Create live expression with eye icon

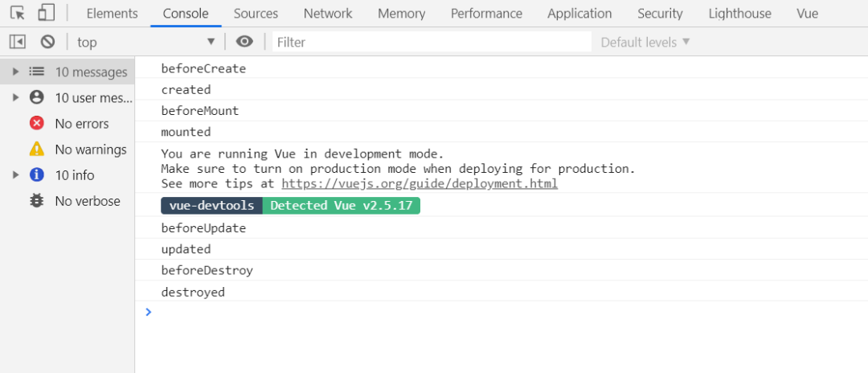(x=244, y=42)
